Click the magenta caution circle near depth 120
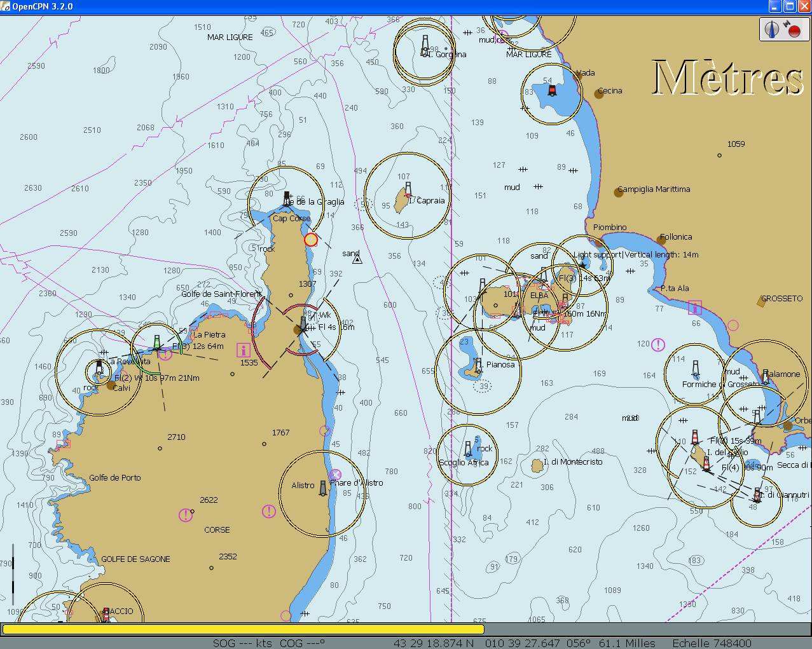The height and width of the screenshot is (649, 812). click(x=657, y=345)
